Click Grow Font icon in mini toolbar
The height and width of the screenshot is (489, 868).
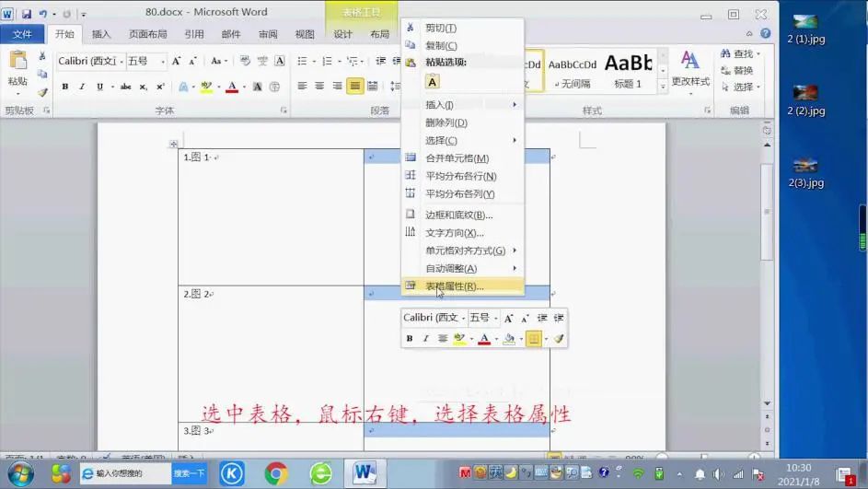(508, 318)
